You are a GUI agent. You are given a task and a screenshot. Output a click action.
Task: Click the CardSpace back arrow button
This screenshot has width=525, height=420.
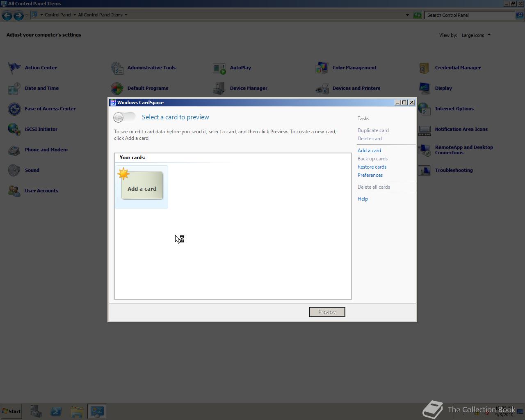coord(119,117)
